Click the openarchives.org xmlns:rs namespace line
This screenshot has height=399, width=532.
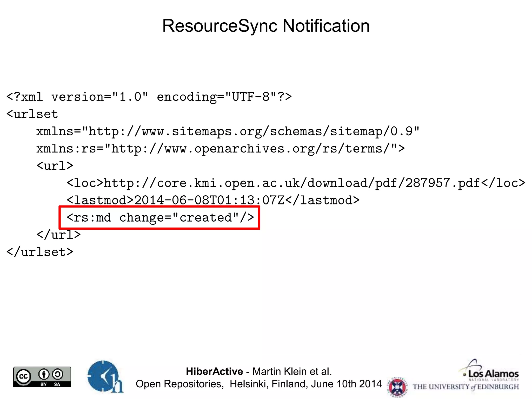[221, 149]
